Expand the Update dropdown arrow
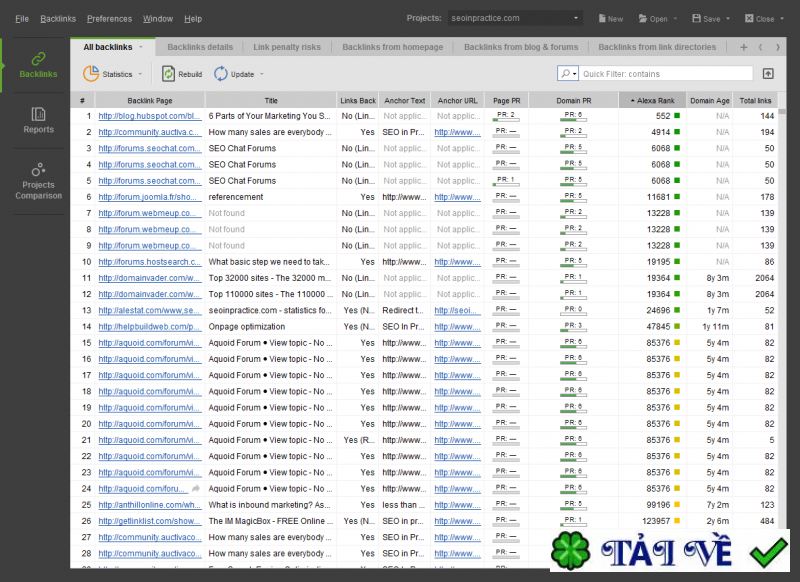The image size is (800, 582). point(262,74)
